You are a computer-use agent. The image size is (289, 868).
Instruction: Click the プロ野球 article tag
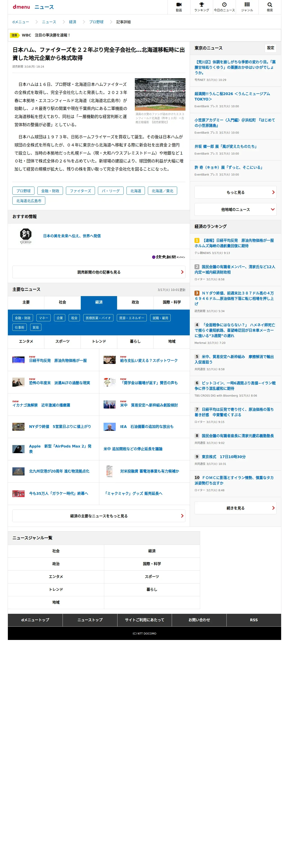(24, 191)
